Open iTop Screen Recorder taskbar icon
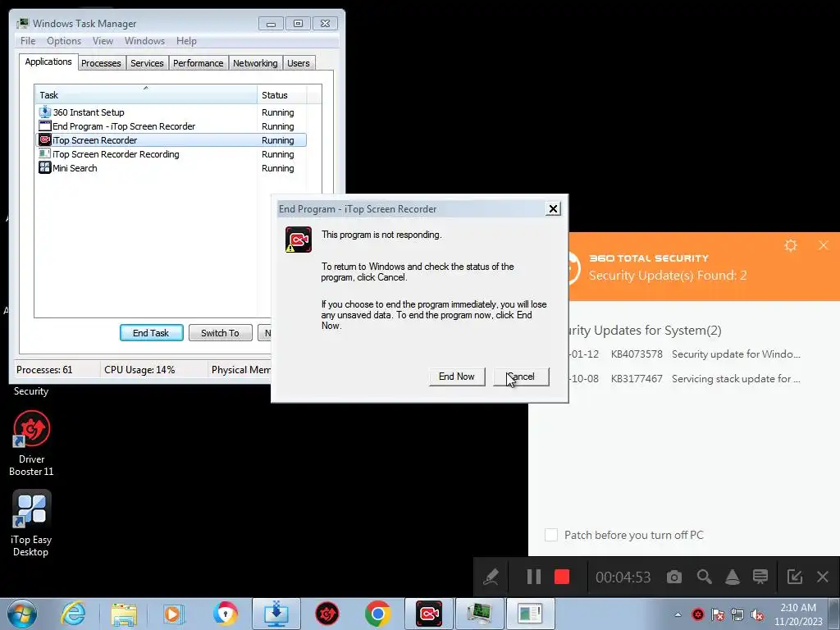This screenshot has width=840, height=630. [x=428, y=614]
